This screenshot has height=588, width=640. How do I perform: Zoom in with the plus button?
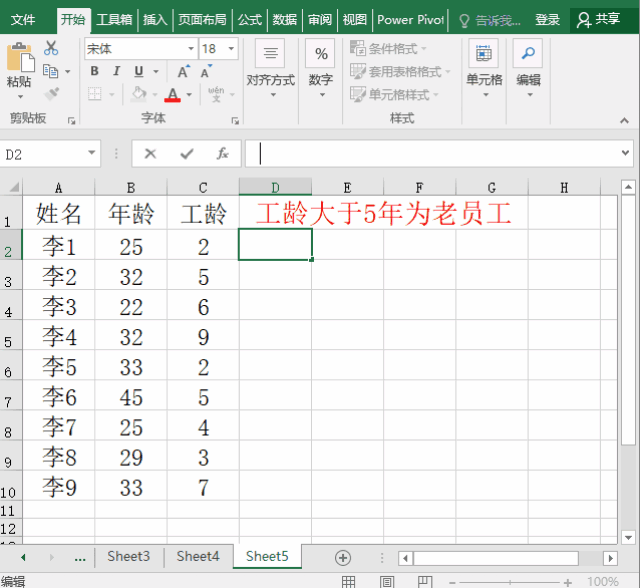click(567, 582)
